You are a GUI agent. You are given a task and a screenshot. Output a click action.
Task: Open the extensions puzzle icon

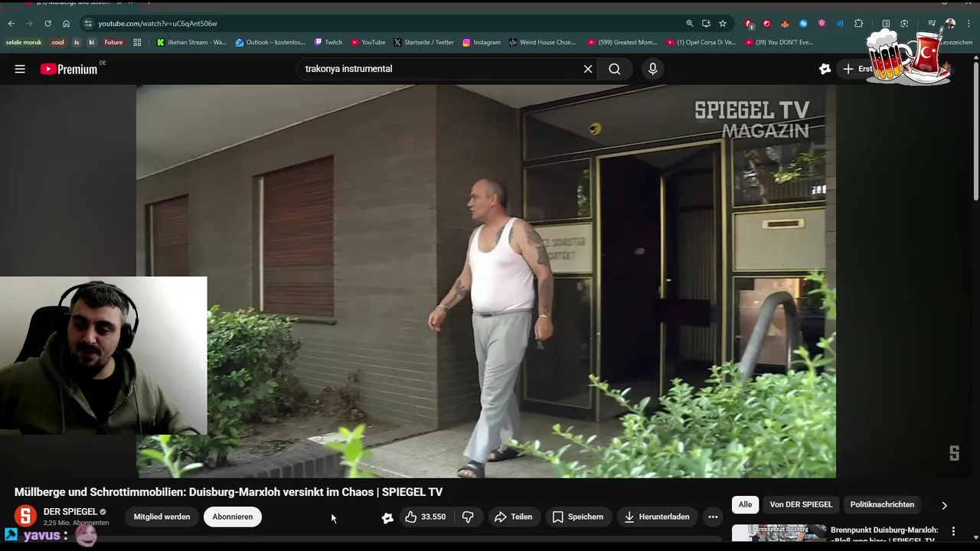click(x=859, y=24)
